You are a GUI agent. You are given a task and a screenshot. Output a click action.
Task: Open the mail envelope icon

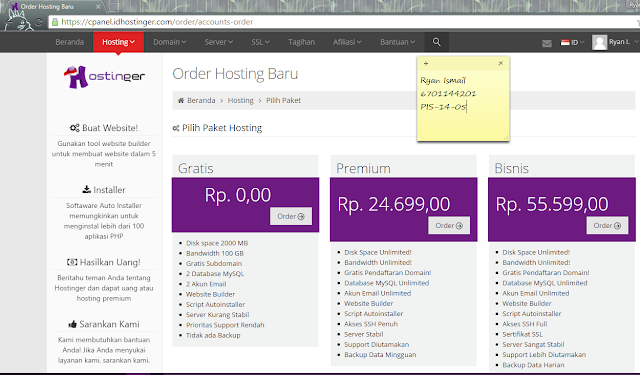(x=547, y=43)
